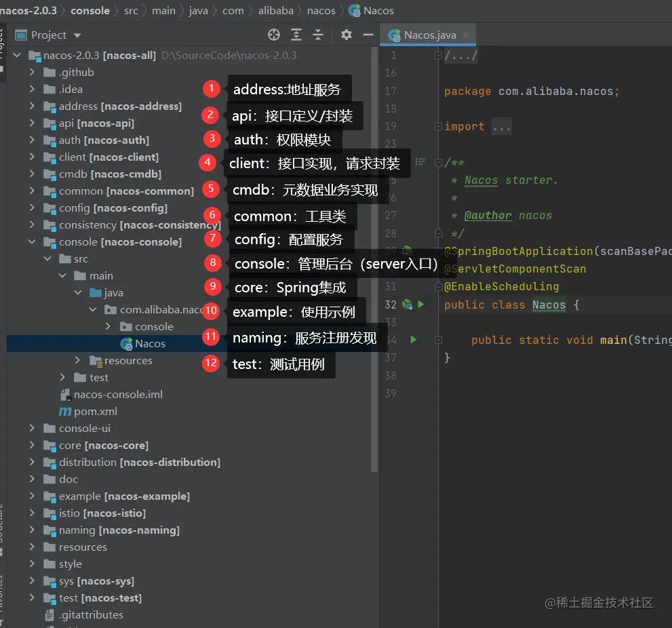
Task: Expand the folded main method body
Action: (438, 340)
